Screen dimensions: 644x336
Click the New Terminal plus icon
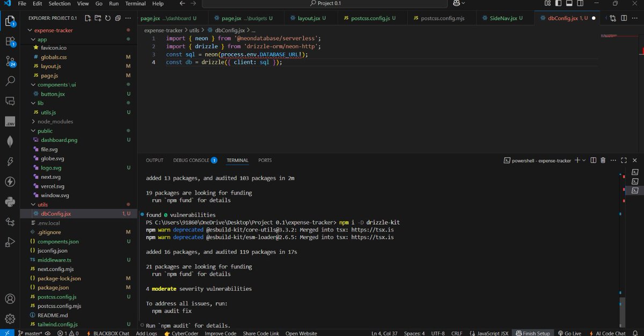point(577,160)
